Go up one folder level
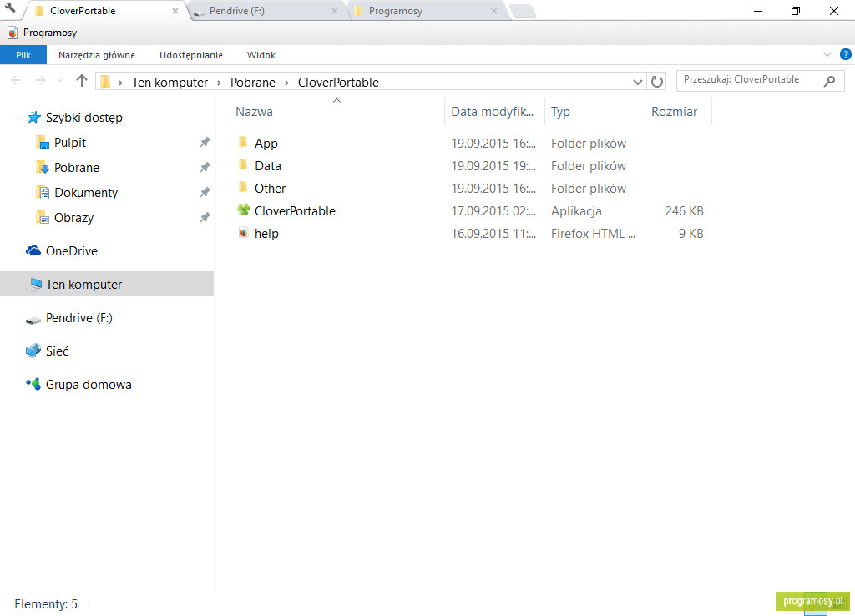This screenshot has height=616, width=855. click(x=82, y=81)
